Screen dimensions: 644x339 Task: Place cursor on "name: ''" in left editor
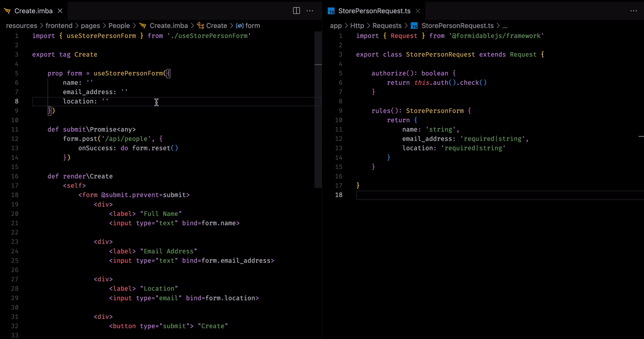tap(78, 83)
